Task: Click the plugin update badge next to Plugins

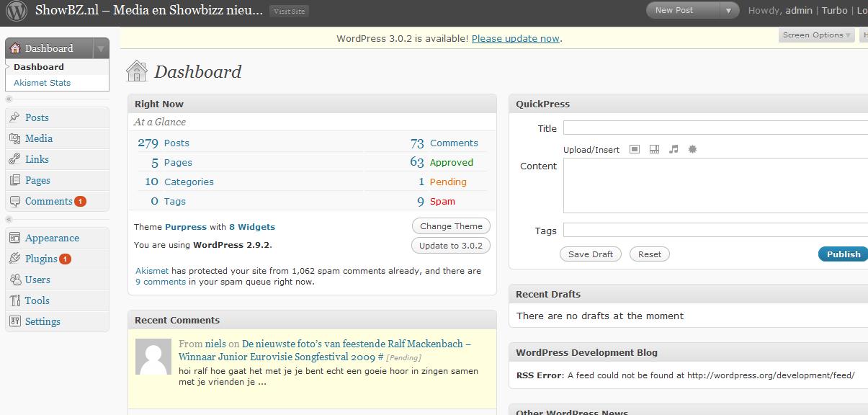Action: (65, 259)
